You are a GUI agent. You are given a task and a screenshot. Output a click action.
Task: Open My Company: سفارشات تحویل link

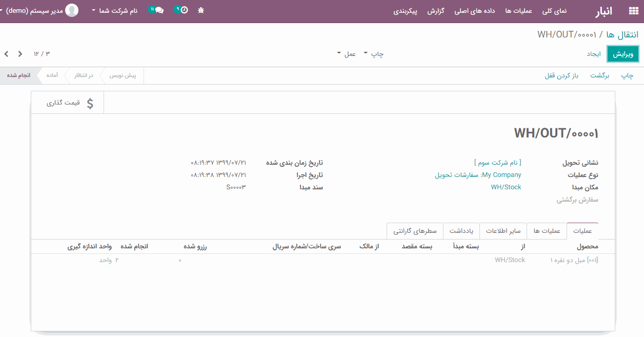click(x=478, y=175)
